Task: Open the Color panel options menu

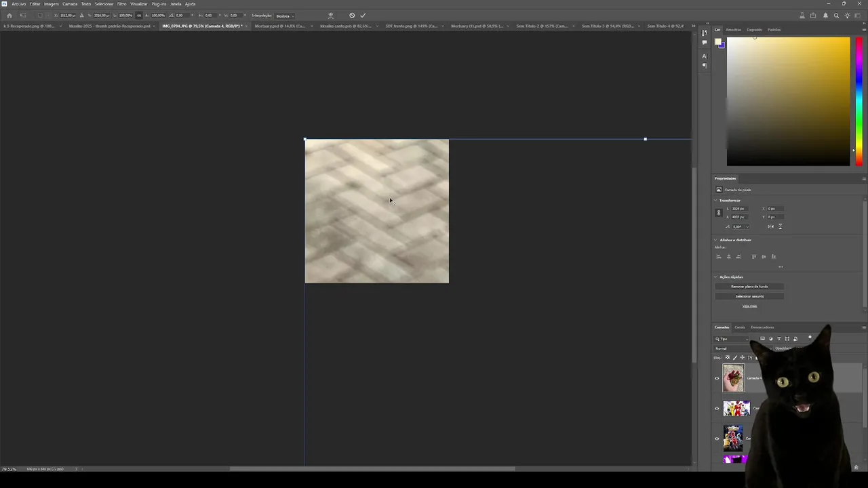Action: pyautogui.click(x=864, y=30)
